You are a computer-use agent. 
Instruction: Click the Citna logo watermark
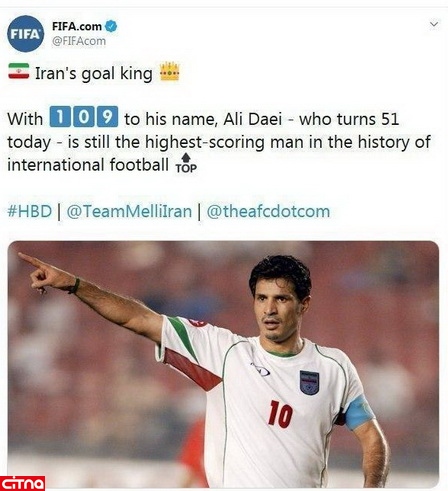tap(22, 483)
